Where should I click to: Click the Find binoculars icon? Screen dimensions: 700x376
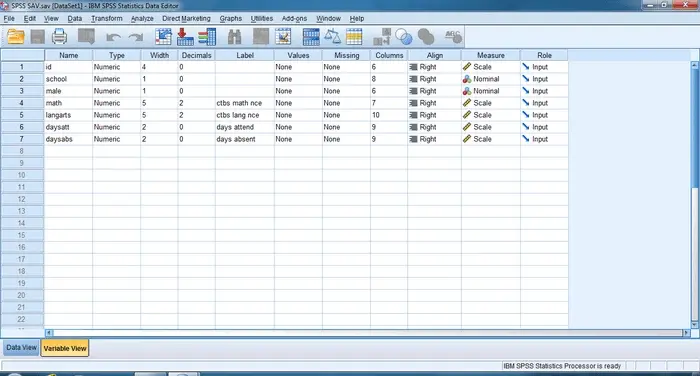click(x=234, y=37)
